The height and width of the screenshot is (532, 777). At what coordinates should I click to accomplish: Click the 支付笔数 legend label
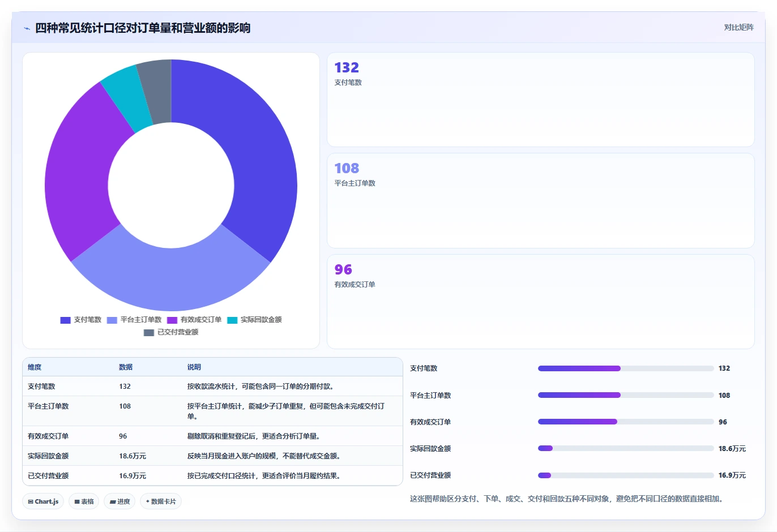pyautogui.click(x=87, y=320)
